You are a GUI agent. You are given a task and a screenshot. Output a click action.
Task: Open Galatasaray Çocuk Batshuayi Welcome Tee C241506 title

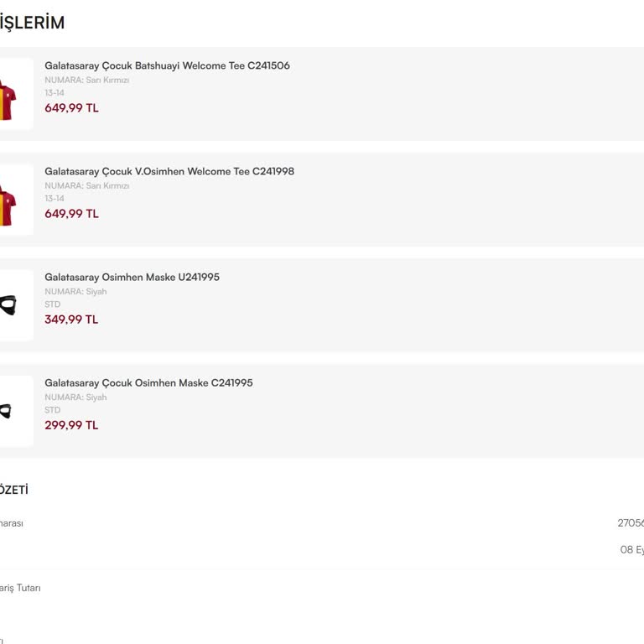(x=167, y=65)
